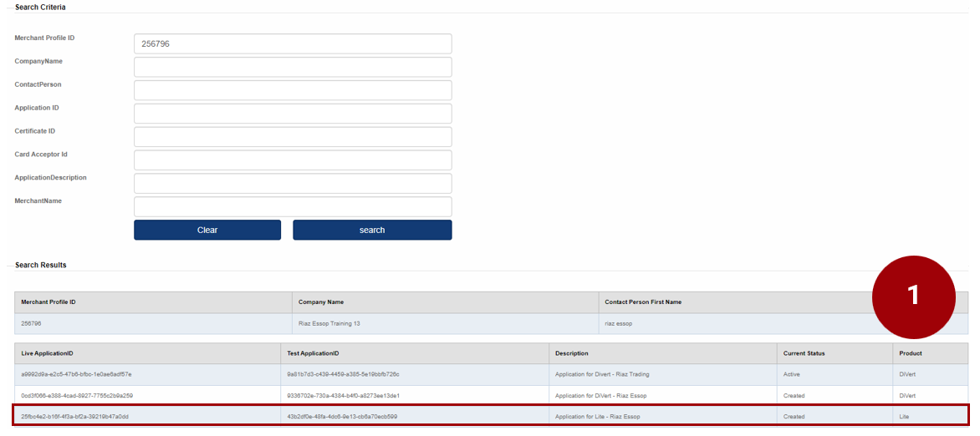Click into the Application ID field
Screen dimensions: 980x436
tap(293, 114)
